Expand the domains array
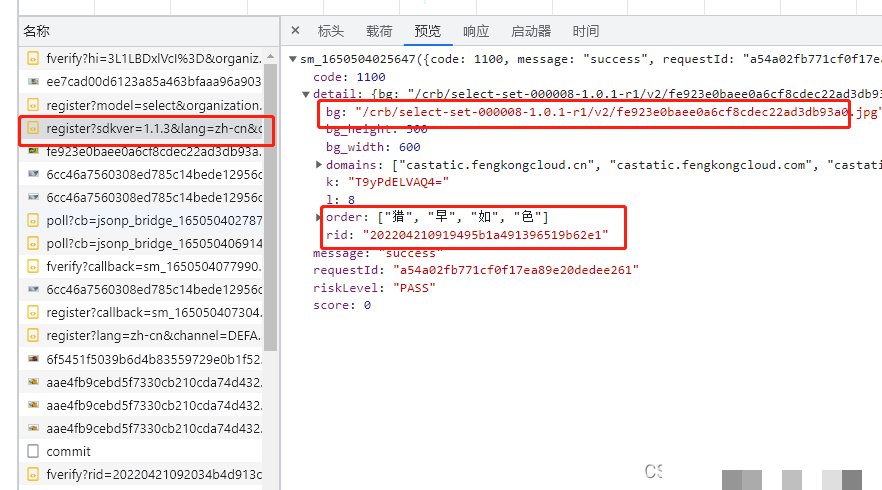The width and height of the screenshot is (882, 490). point(319,165)
